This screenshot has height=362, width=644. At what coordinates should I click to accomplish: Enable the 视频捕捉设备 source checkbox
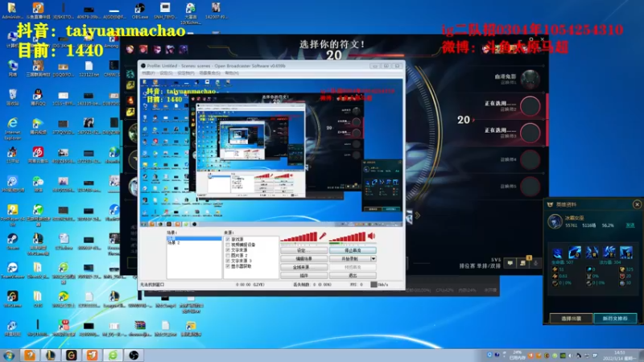coord(228,245)
